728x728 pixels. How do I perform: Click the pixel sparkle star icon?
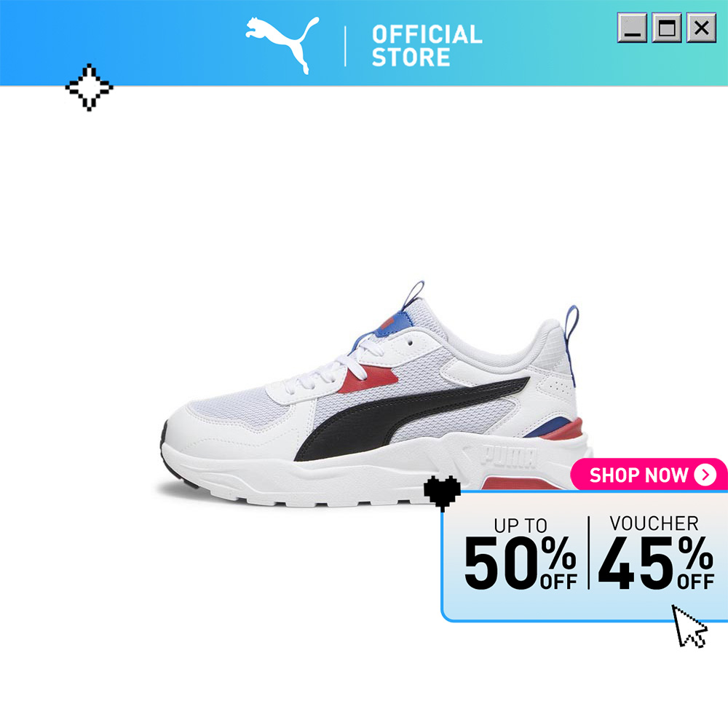pyautogui.click(x=89, y=87)
